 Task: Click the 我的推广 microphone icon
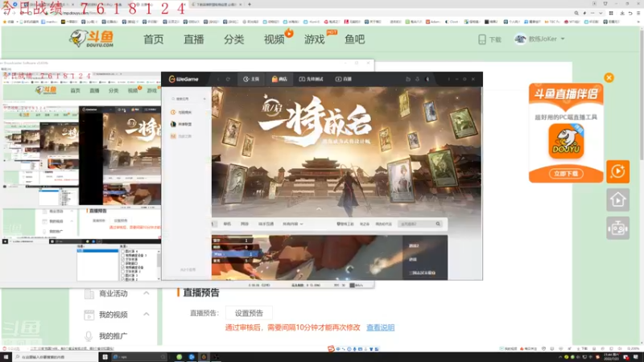tap(89, 336)
